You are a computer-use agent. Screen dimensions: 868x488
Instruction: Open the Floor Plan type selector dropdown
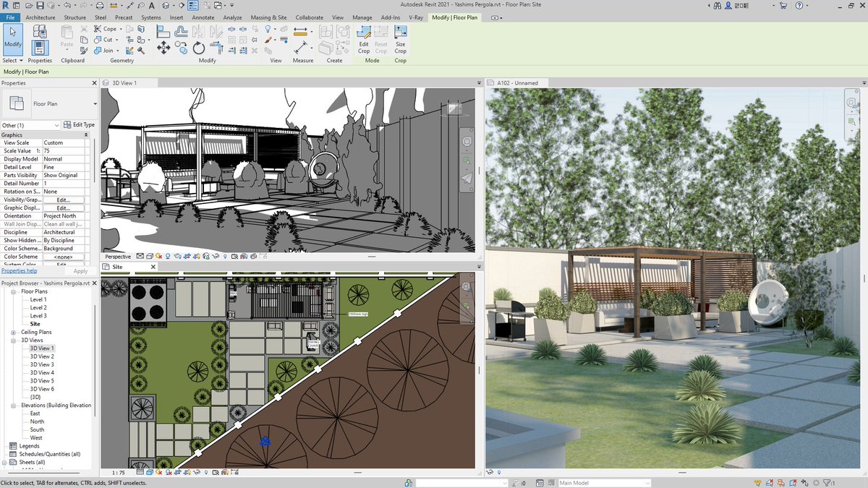95,104
